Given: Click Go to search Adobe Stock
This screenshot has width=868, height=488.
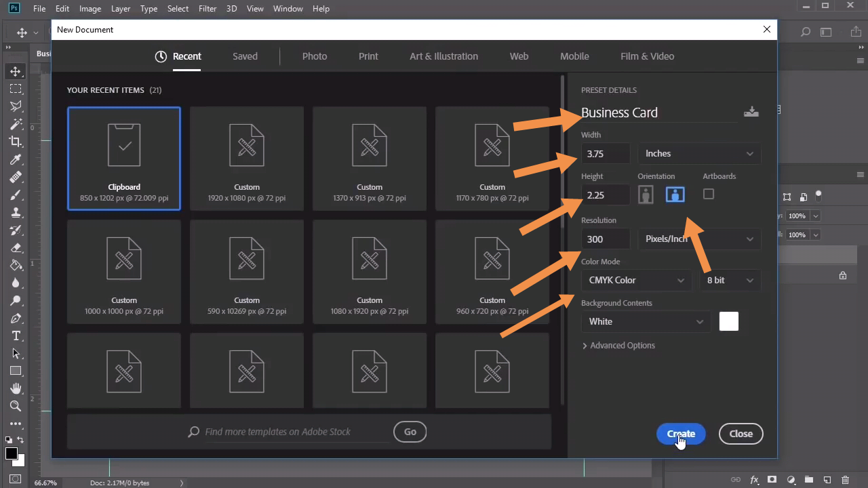Looking at the screenshot, I should (410, 432).
